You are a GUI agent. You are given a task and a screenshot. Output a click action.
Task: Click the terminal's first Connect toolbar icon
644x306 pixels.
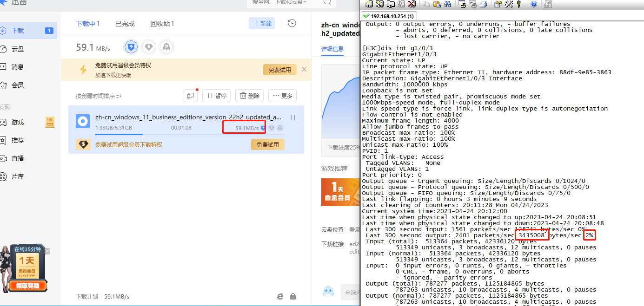coord(369,4)
